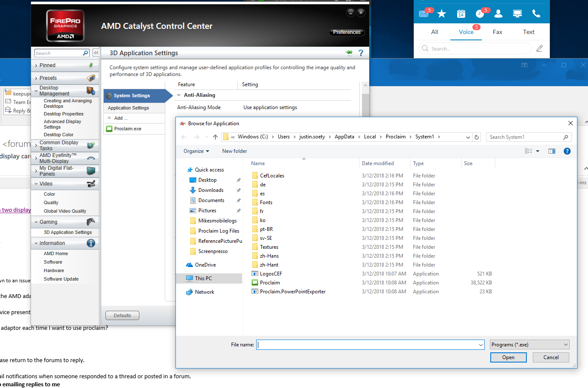Click New folder in the toolbar

(x=235, y=151)
